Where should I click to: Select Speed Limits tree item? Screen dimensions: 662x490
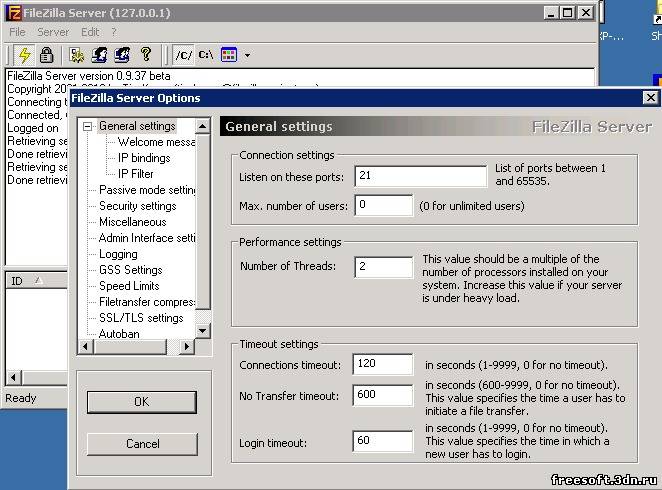click(129, 286)
